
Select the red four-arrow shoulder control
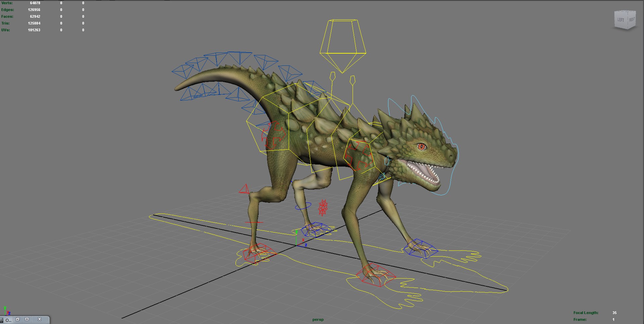358,155
